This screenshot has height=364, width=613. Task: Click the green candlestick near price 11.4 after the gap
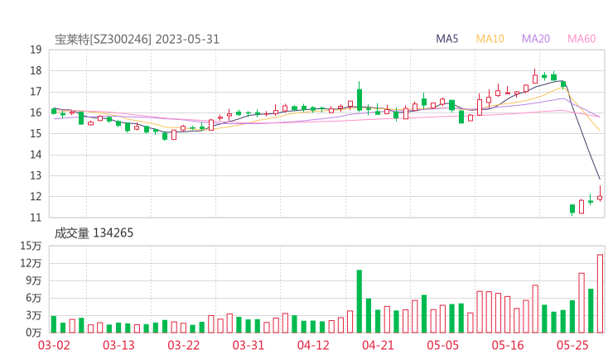click(x=572, y=208)
